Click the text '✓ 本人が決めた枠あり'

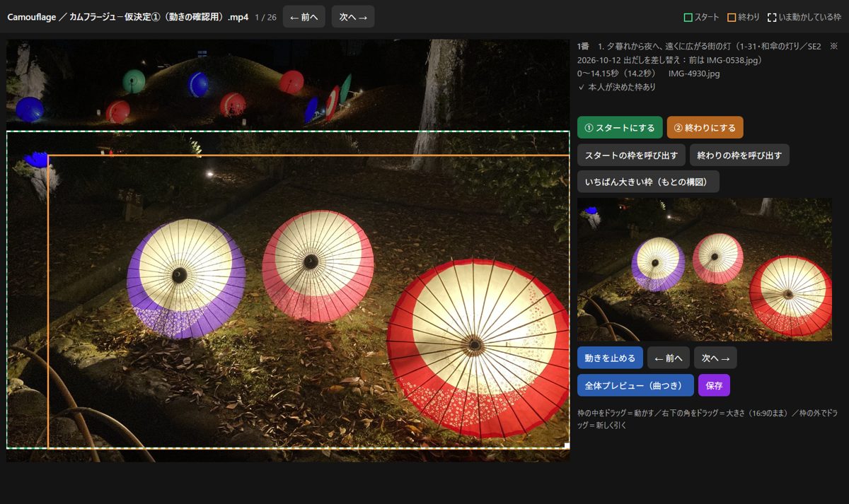[617, 87]
